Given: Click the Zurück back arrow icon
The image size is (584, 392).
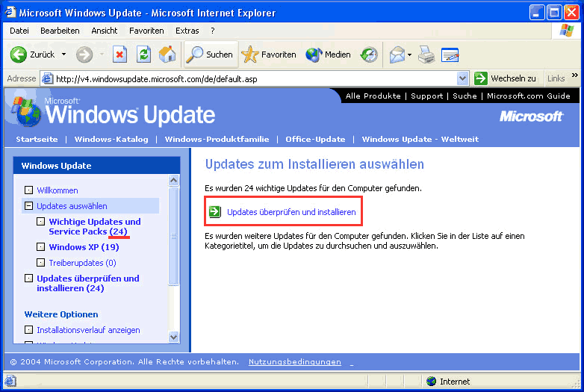Looking at the screenshot, I should point(18,55).
